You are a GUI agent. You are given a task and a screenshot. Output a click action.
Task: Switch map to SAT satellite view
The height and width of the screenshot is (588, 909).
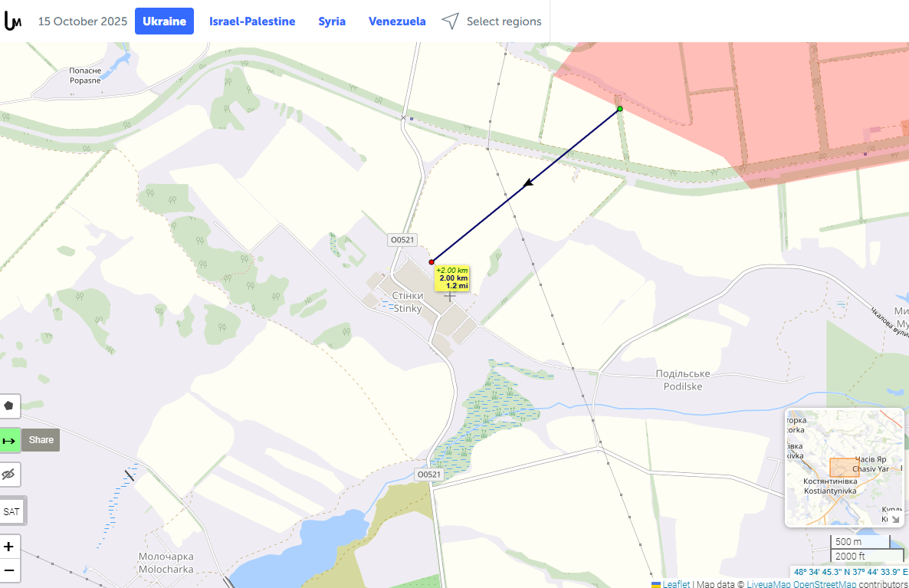click(11, 511)
